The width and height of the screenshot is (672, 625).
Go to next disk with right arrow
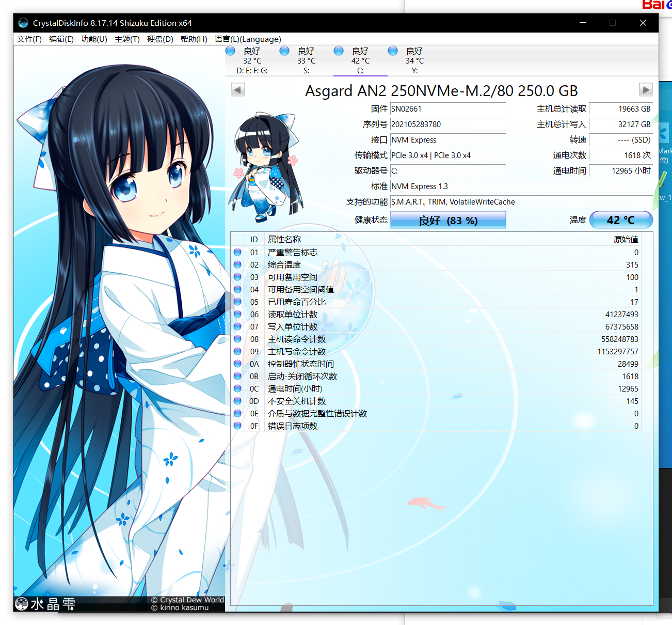(x=646, y=90)
